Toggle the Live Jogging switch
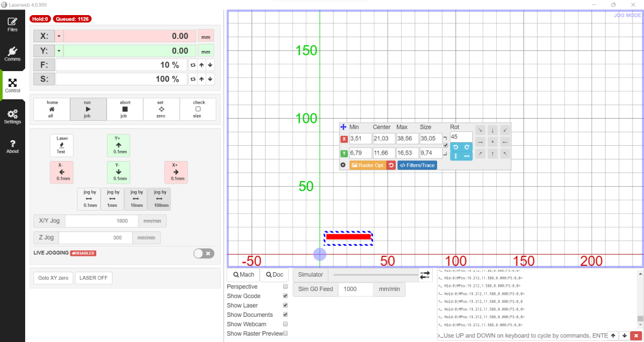644x342 pixels. pyautogui.click(x=204, y=253)
